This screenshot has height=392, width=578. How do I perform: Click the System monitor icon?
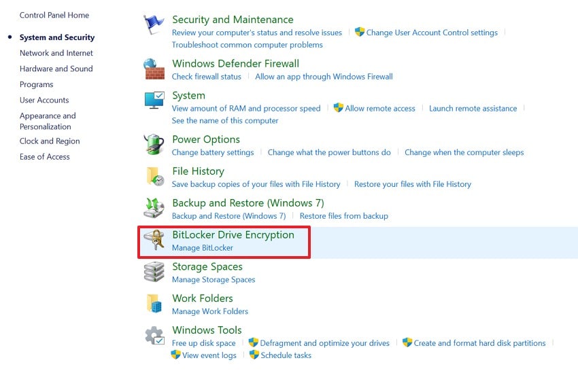tap(154, 101)
